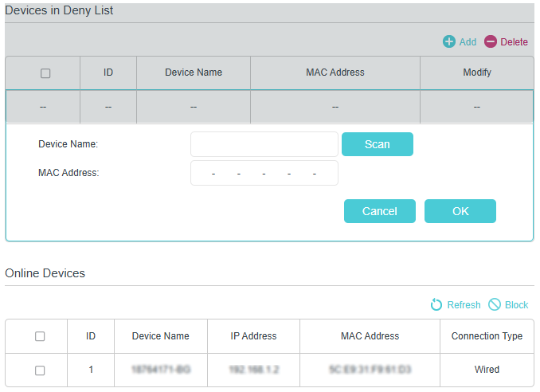Tick the Deny List select-all checkbox
The image size is (540, 392).
tap(45, 73)
